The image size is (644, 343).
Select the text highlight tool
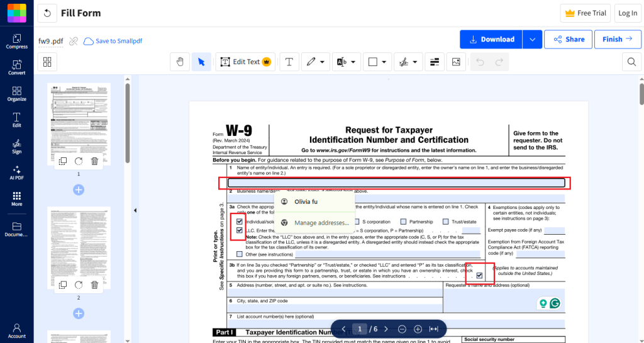[341, 62]
